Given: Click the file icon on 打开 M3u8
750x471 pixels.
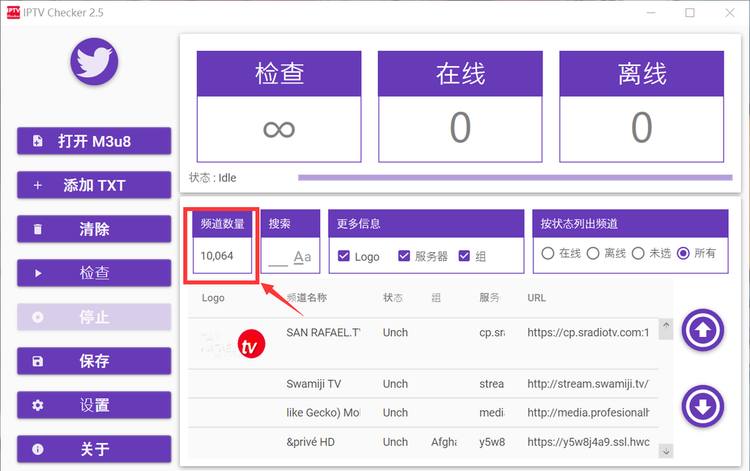Looking at the screenshot, I should [38, 141].
